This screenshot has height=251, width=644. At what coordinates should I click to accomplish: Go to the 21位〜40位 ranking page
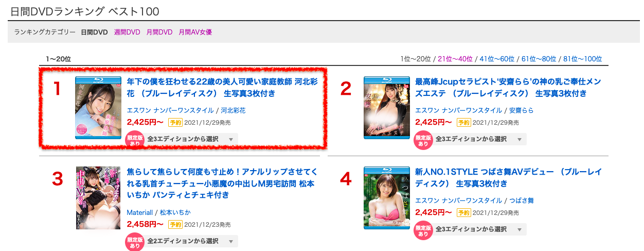click(455, 59)
